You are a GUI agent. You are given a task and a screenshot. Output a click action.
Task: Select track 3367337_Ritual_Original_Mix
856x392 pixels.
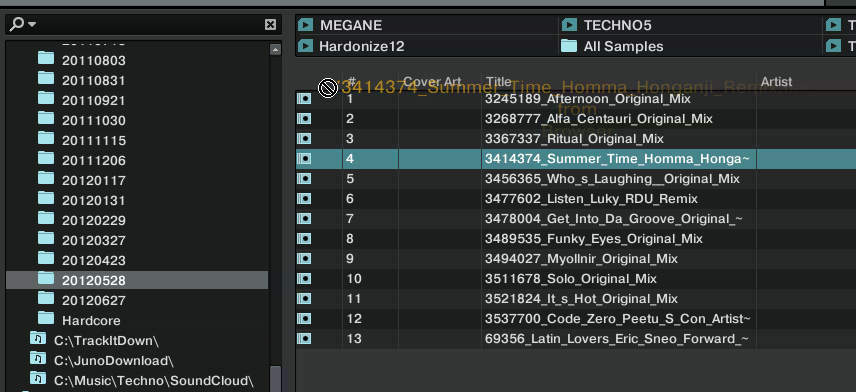[x=574, y=139]
